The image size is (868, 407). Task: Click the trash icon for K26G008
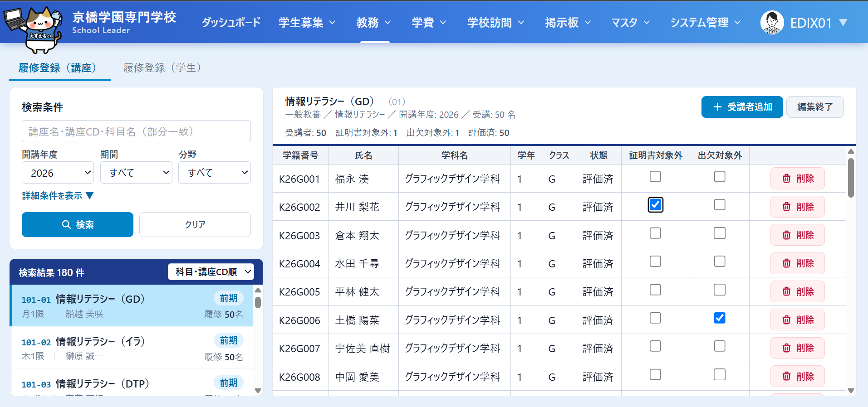coord(786,376)
